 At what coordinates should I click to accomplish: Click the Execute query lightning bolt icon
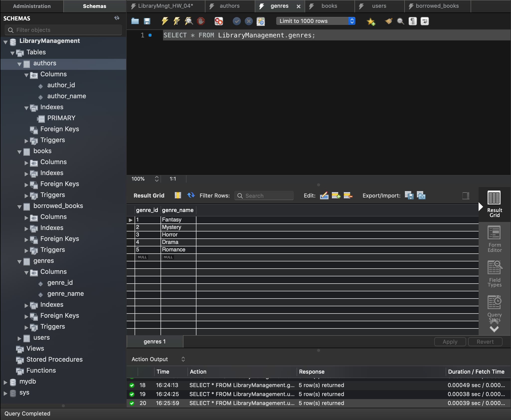coord(165,21)
